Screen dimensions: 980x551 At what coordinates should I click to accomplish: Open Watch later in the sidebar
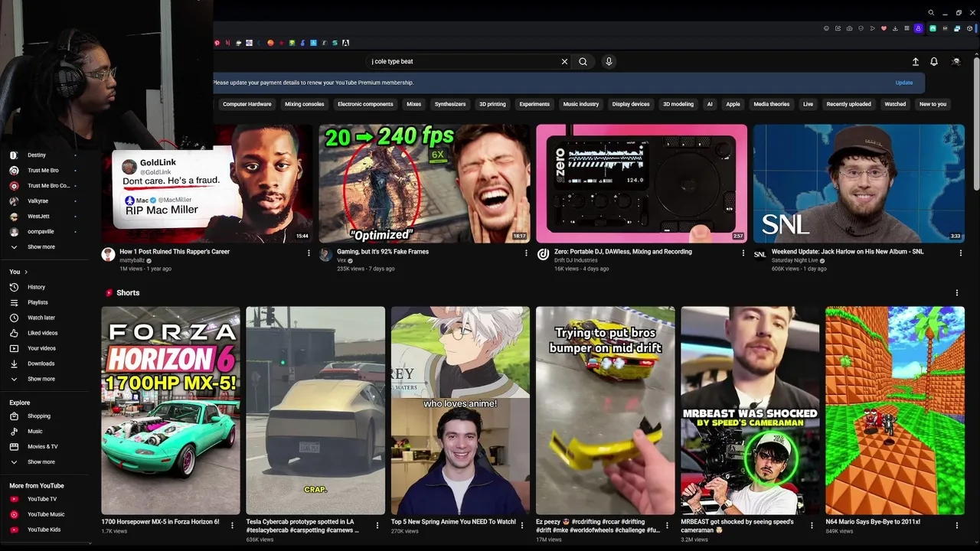[41, 318]
